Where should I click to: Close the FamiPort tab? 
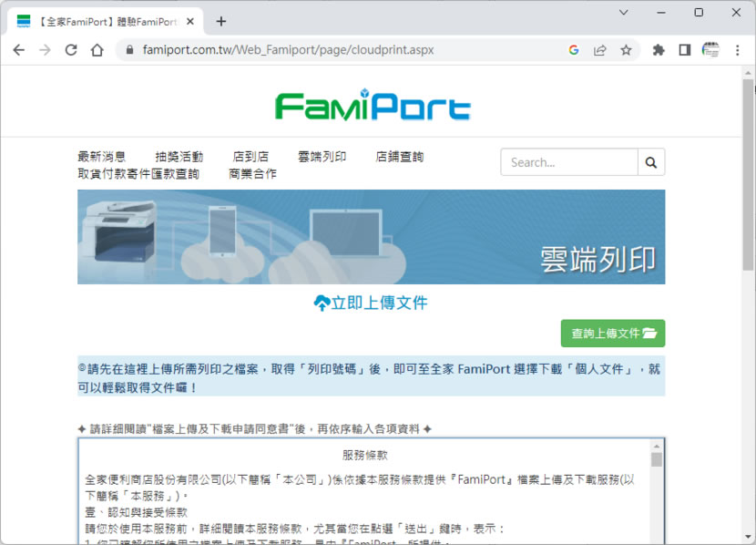(190, 21)
